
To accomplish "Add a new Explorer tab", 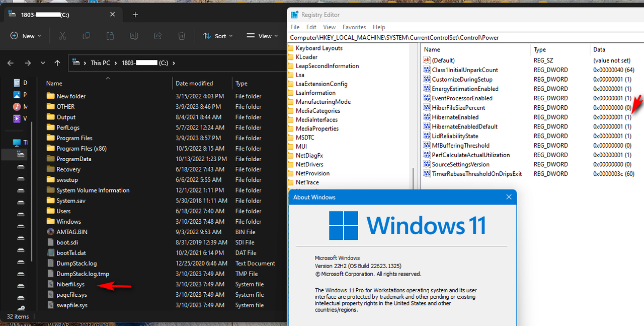I will (135, 15).
